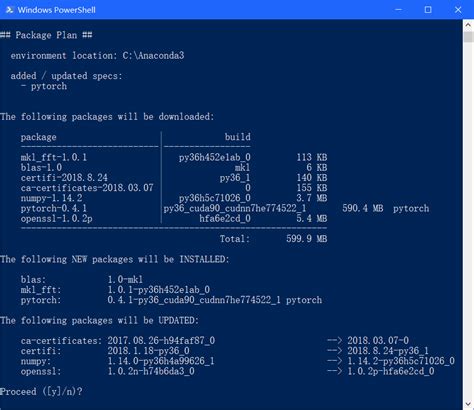Click the 'openssl-1.0.2p' package row
The image size is (474, 410).
(x=174, y=219)
